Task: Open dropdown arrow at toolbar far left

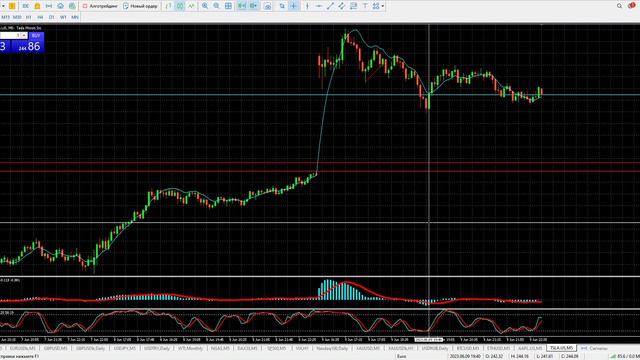Action: [3, 6]
